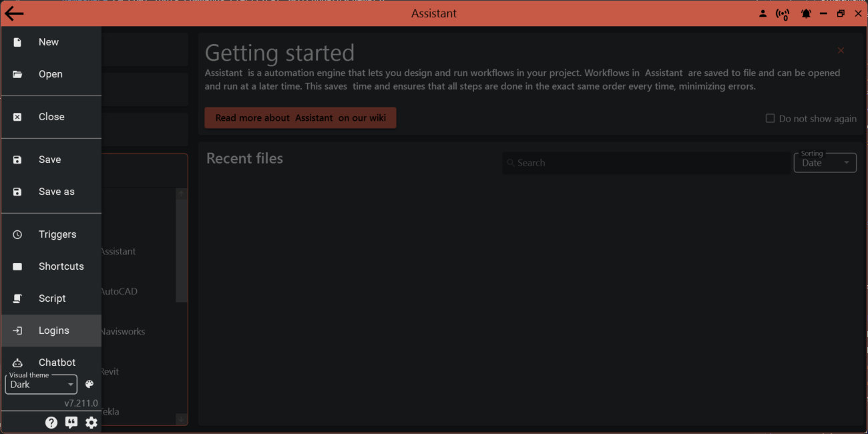The image size is (868, 434).
Task: Click the back arrow at top left
Action: (x=14, y=13)
